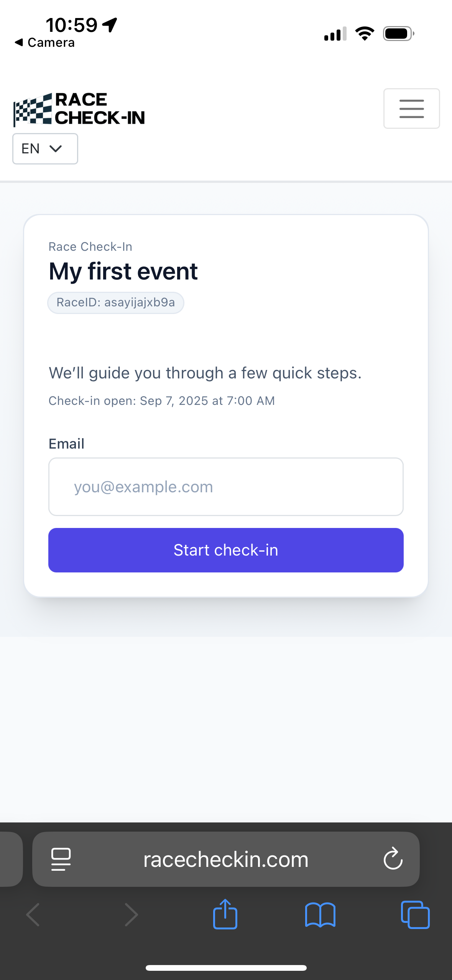Tap the RaceID asayijajxb9a badge
This screenshot has height=980, width=452.
[x=115, y=303]
